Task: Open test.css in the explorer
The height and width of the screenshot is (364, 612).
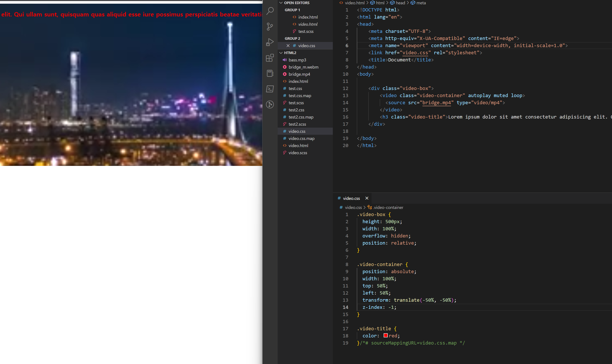Action: [305, 88]
